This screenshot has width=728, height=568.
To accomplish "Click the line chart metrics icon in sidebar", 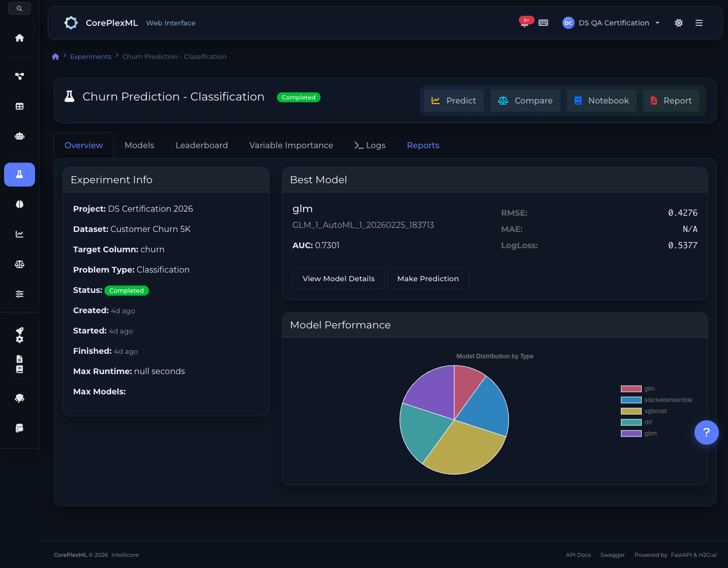I will click(x=19, y=234).
